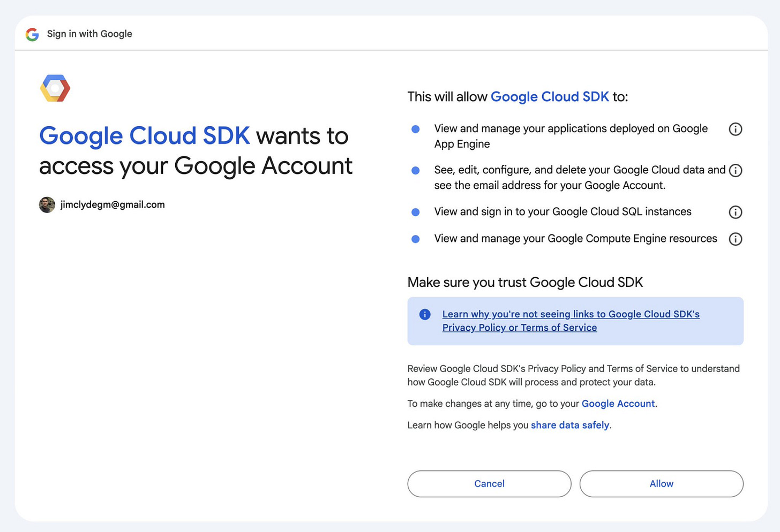Click 'Sign in with Google' header text

click(89, 34)
